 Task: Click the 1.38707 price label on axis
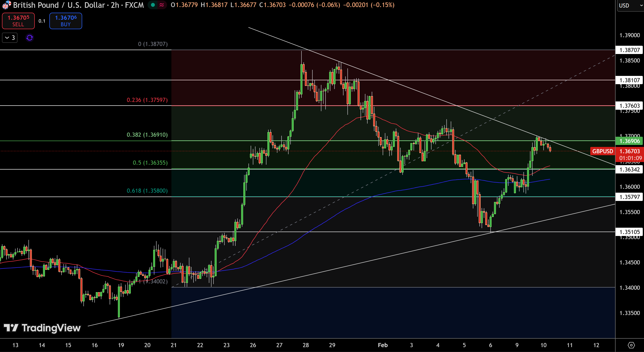point(629,50)
